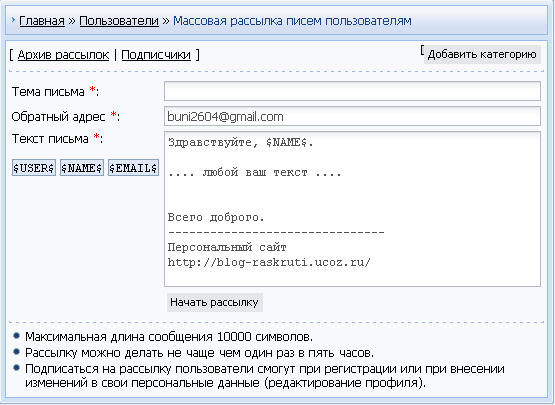This screenshot has height=405, width=555.
Task: Click the Добавить категорию button
Action: [482, 55]
